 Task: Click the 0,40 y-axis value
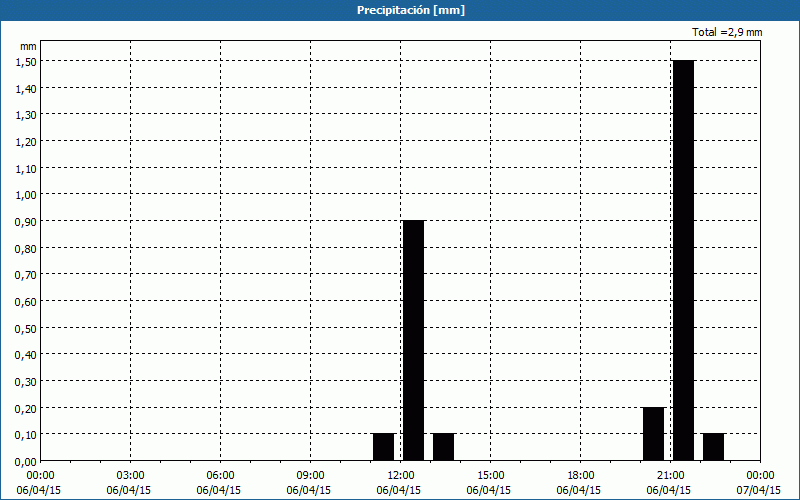tap(26, 355)
